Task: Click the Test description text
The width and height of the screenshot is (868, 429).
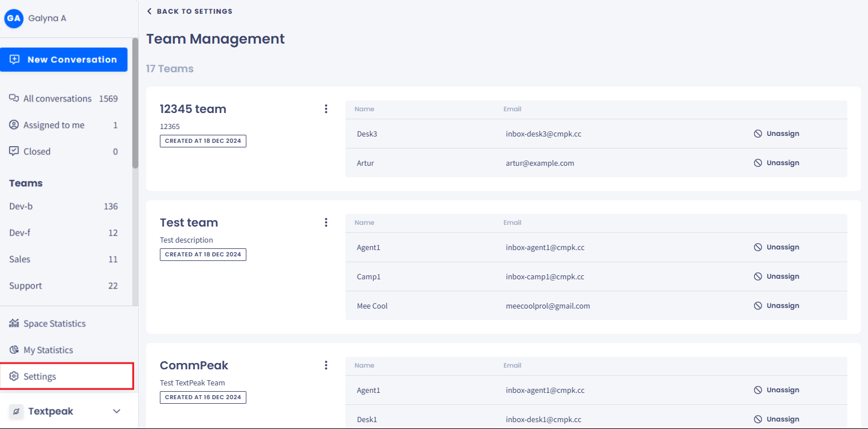Action: pyautogui.click(x=186, y=240)
